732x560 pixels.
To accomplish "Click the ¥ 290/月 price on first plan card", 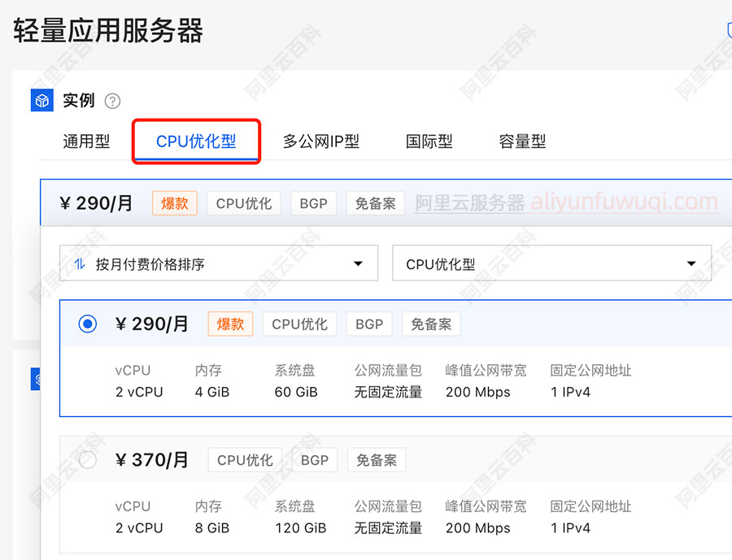I will [152, 323].
